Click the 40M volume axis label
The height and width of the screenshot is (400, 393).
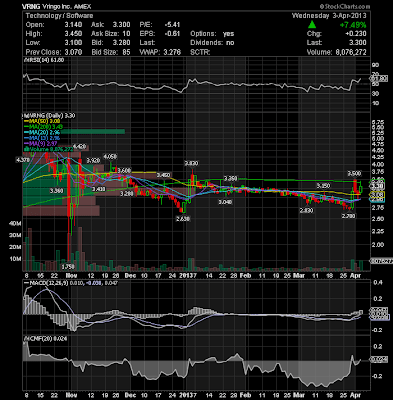point(15,224)
